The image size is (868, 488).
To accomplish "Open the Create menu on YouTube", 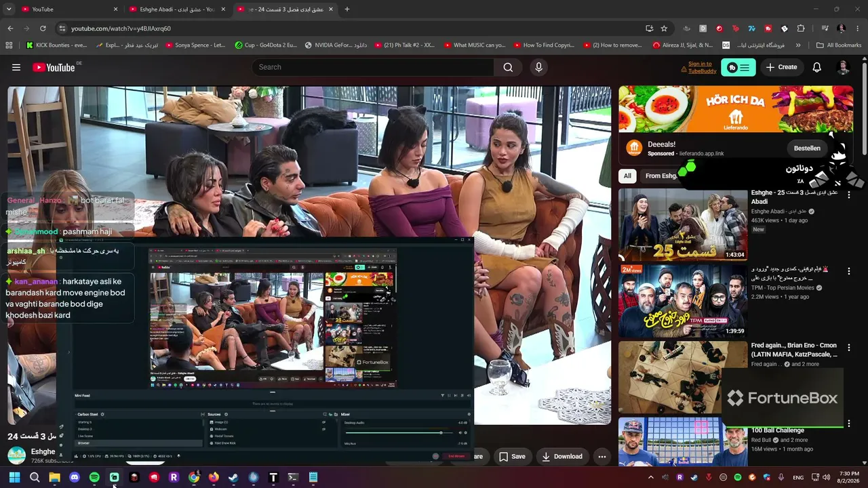I will 782,67.
